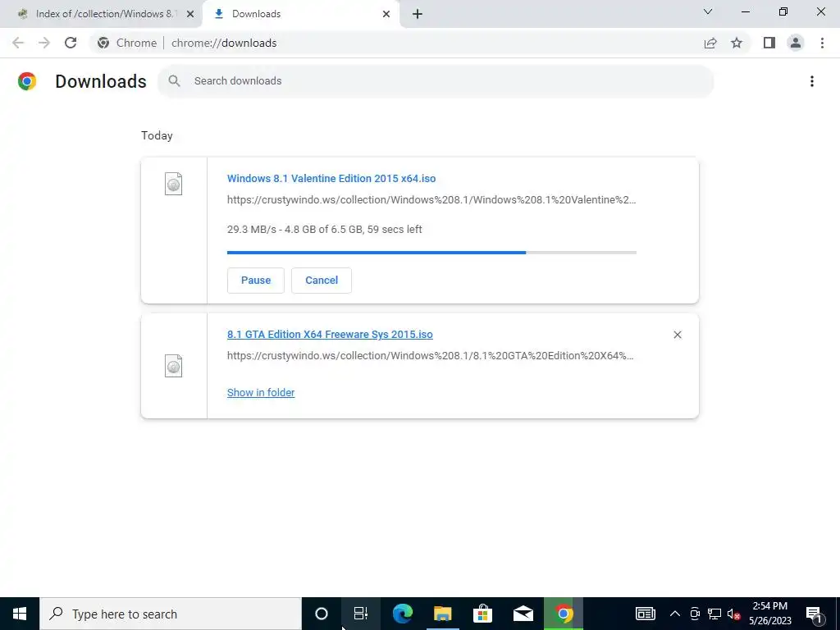Cancel the Valentine Edition download
Viewport: 840px width, 630px height.
322,281
